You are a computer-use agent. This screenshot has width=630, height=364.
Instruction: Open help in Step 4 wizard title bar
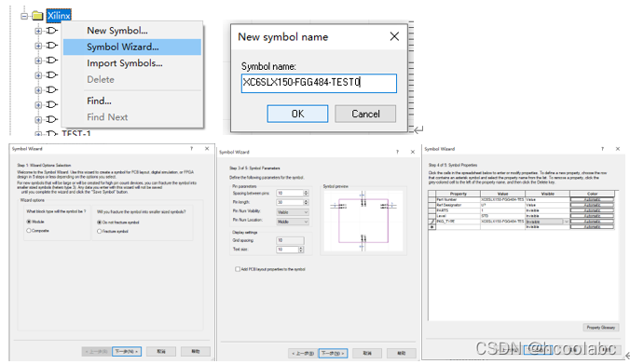pyautogui.click(x=602, y=149)
